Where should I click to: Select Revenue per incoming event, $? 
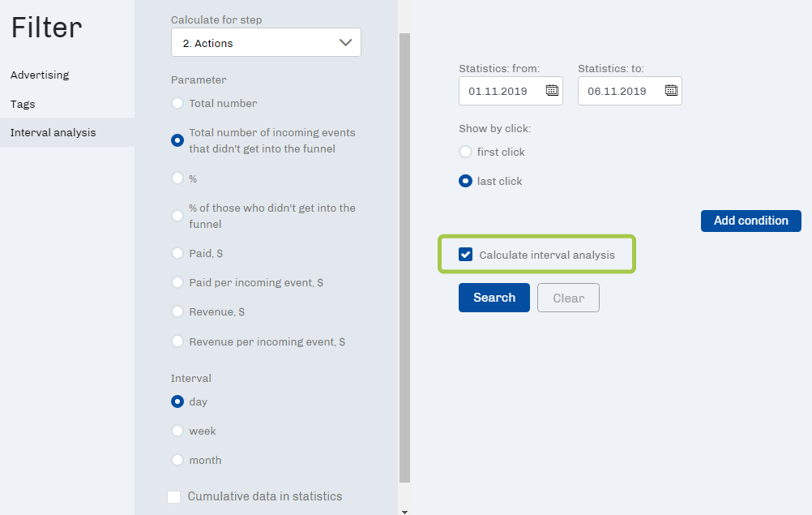(x=177, y=341)
